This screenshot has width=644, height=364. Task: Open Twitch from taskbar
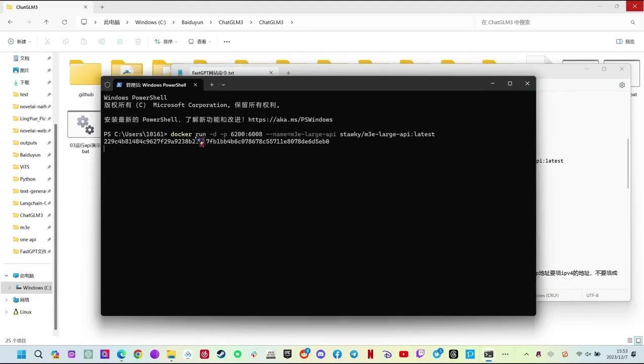pyautogui.click(x=420, y=354)
